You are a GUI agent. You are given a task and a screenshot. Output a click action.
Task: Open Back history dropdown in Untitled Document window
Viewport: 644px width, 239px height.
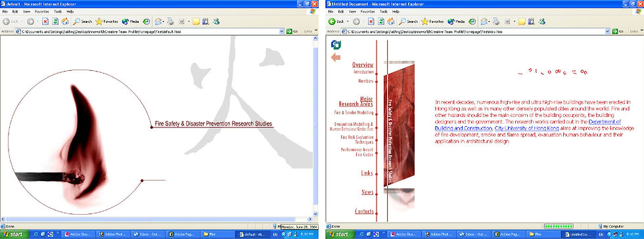coord(347,22)
